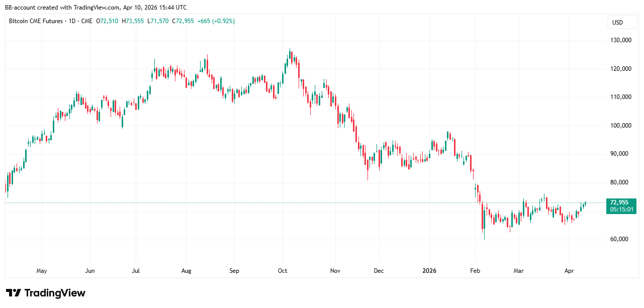Viewport: 644px width, 308px height.
Task: Click the 60,000 price axis label
Action: pyautogui.click(x=619, y=239)
